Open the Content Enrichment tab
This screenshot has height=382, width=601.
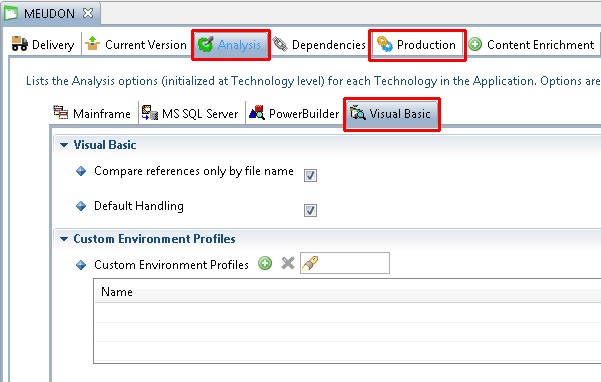(531, 45)
